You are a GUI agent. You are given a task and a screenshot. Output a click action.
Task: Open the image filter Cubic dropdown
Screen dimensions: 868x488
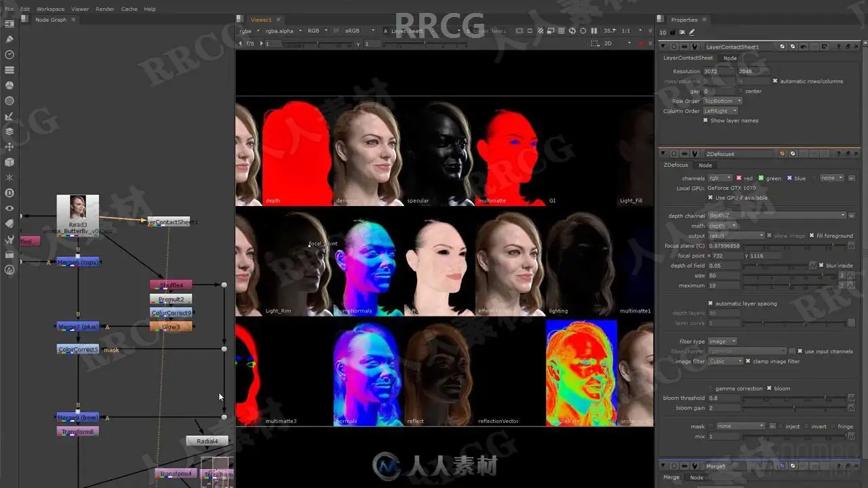726,361
